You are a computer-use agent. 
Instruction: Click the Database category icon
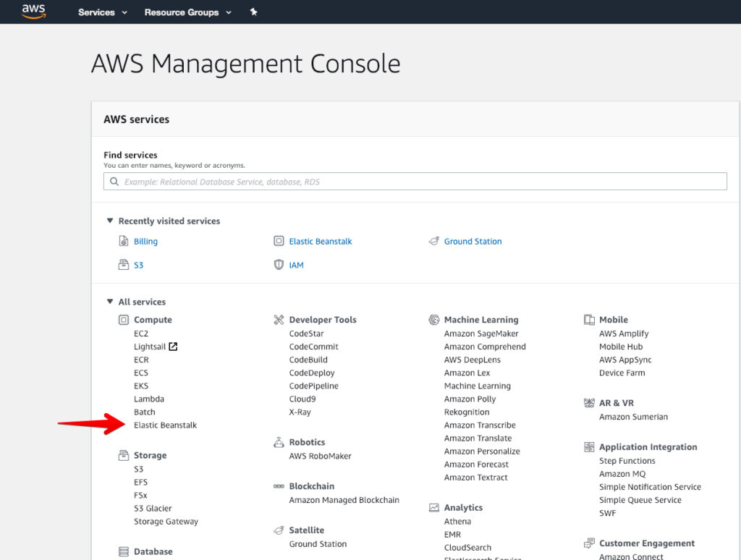[123, 551]
